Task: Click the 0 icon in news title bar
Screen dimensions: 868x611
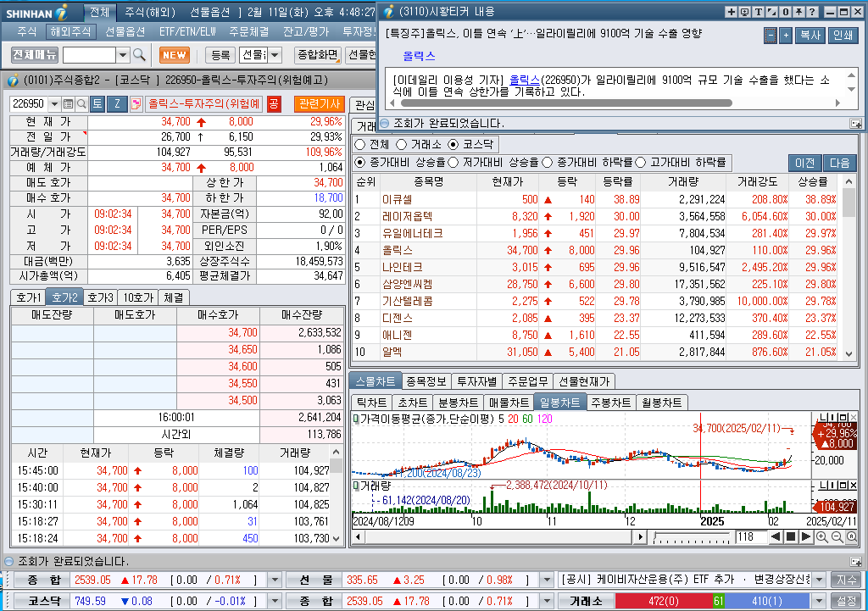Action: tap(786, 12)
